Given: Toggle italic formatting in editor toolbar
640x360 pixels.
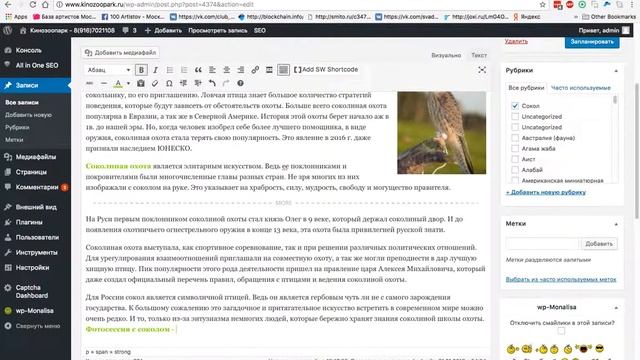Looking at the screenshot, I should [156, 70].
